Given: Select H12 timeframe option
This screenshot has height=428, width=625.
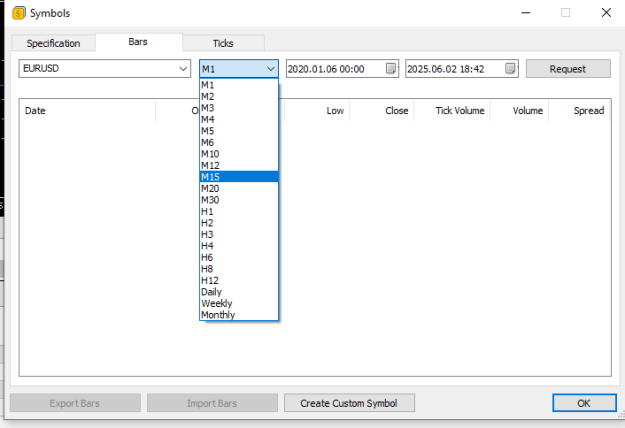Looking at the screenshot, I should tap(239, 280).
